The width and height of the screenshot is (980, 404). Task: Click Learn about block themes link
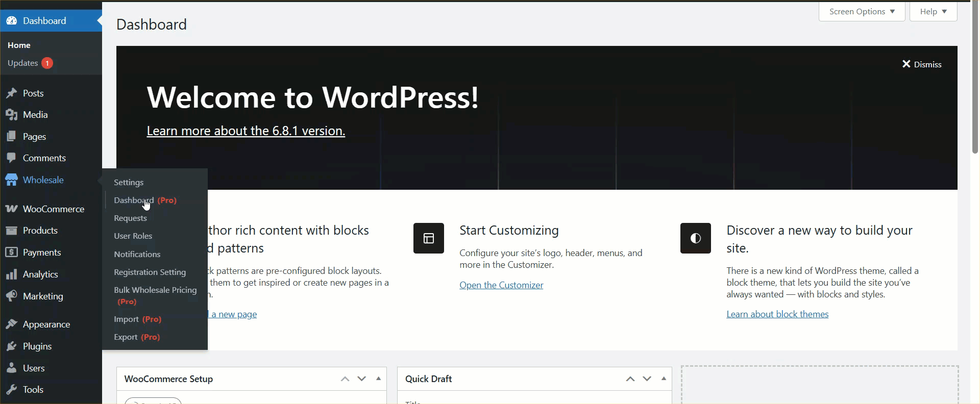[777, 314]
